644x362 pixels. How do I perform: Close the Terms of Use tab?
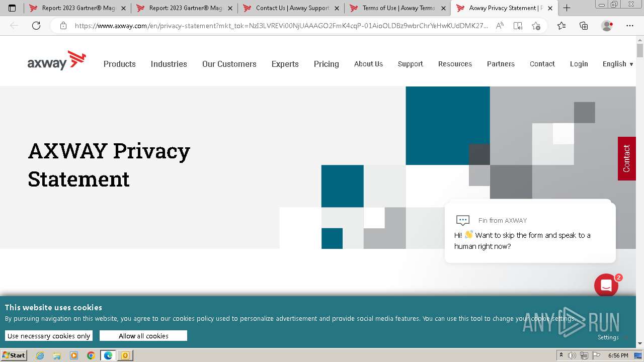click(x=443, y=8)
